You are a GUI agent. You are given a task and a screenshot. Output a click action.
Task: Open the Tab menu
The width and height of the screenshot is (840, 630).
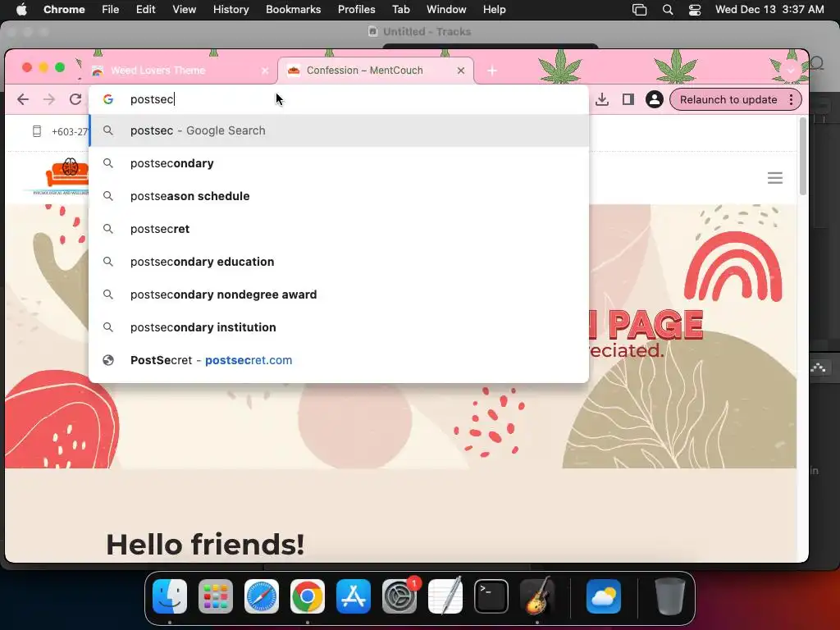(400, 10)
